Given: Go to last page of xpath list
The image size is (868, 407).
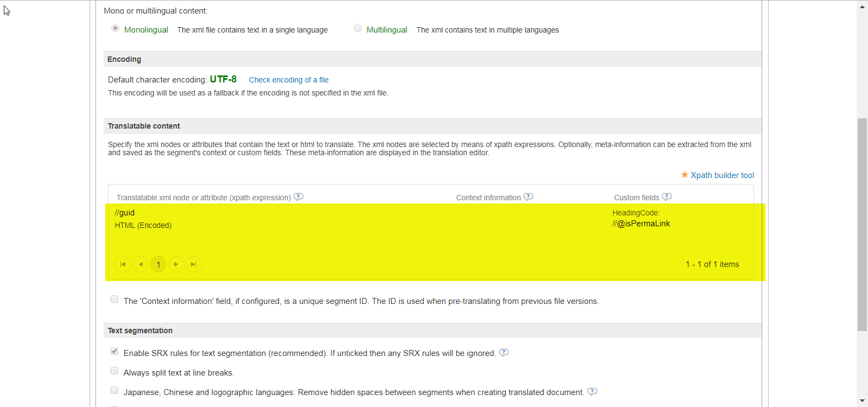Looking at the screenshot, I should click(x=194, y=264).
